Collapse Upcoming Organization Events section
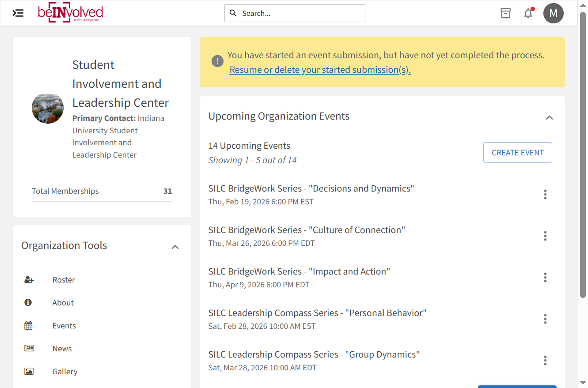588x388 pixels. [549, 117]
